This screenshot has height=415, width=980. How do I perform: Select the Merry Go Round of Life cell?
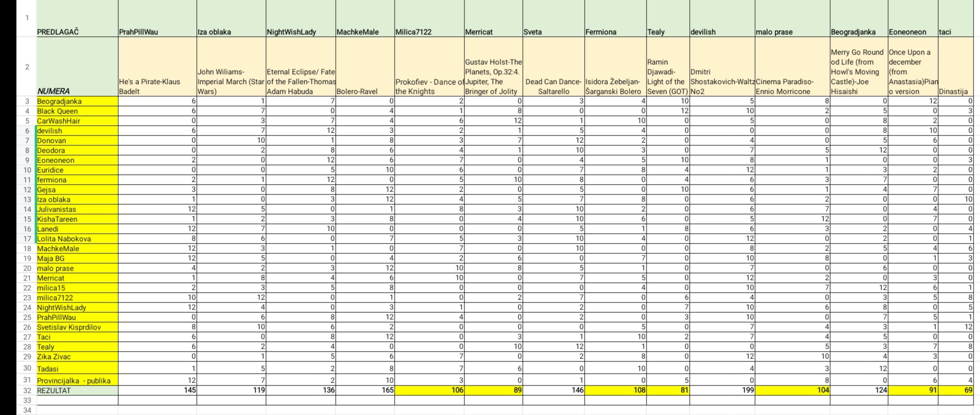click(x=859, y=67)
